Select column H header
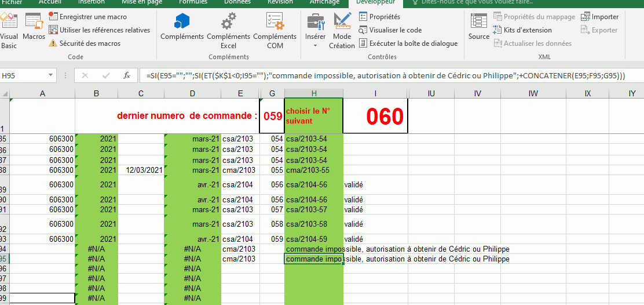644x305 pixels. point(314,94)
